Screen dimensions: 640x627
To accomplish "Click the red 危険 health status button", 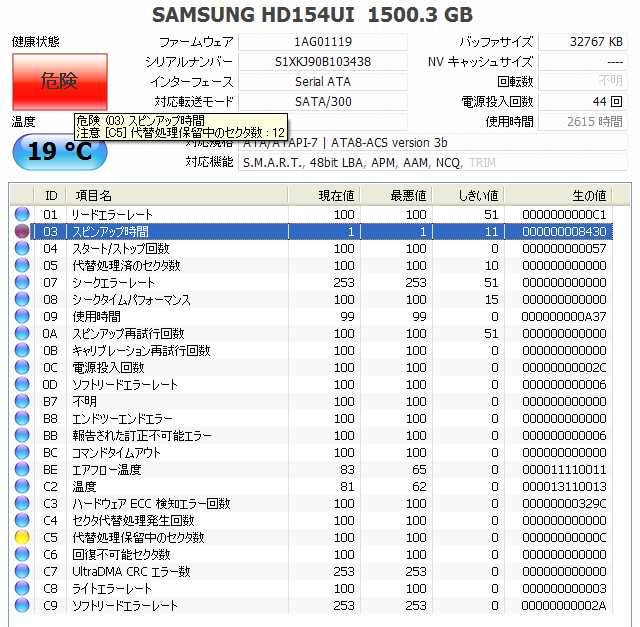I will click(x=60, y=82).
